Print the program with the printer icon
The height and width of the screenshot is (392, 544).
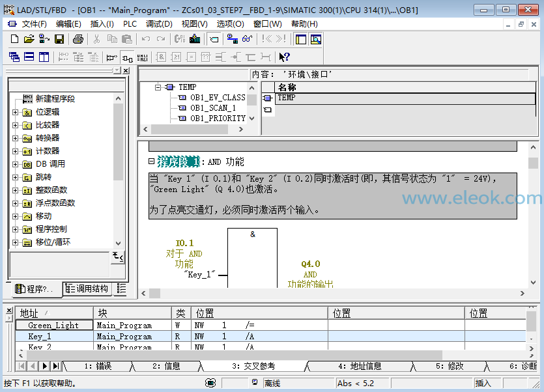pos(78,39)
